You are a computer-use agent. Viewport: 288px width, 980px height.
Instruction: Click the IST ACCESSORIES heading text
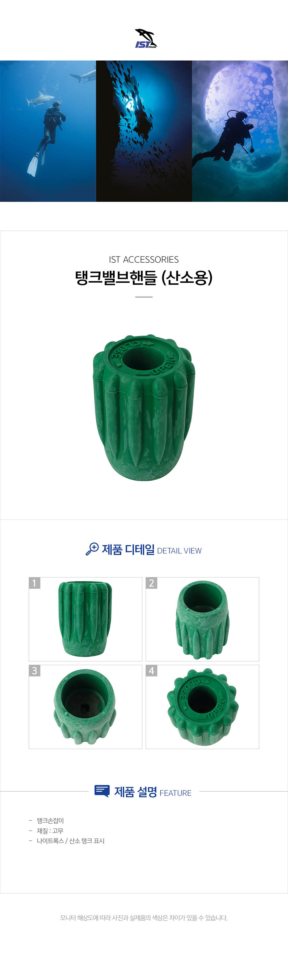(x=144, y=259)
